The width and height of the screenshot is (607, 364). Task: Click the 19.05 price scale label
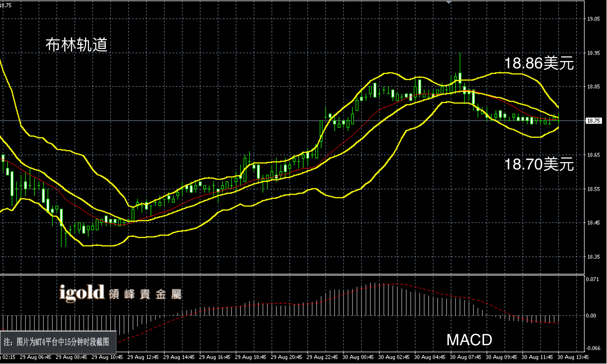pos(594,19)
